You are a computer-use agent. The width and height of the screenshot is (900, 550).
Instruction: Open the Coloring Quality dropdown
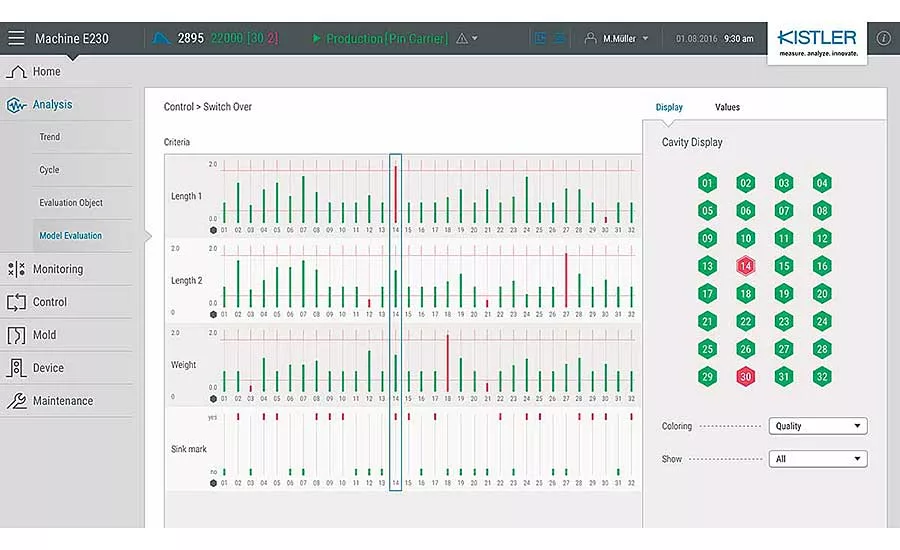click(x=818, y=426)
